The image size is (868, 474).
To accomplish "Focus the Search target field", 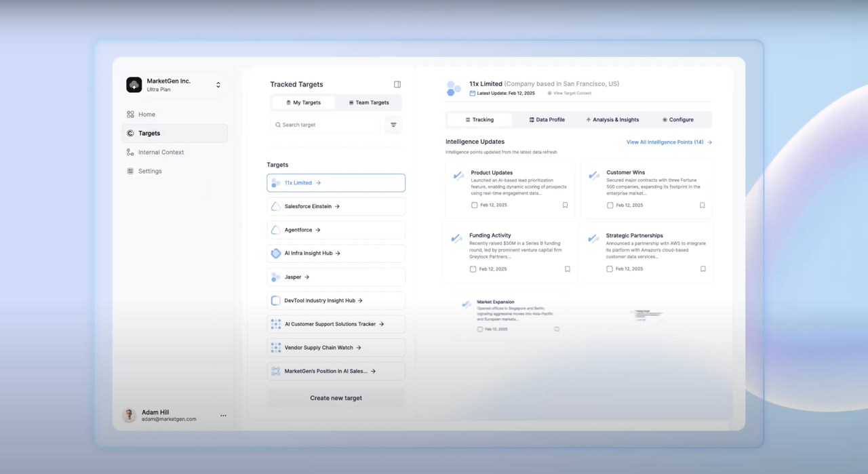I will pyautogui.click(x=325, y=125).
